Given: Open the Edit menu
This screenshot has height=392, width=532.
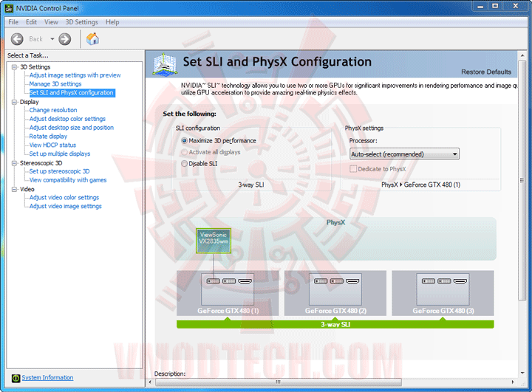Looking at the screenshot, I should 31,22.
